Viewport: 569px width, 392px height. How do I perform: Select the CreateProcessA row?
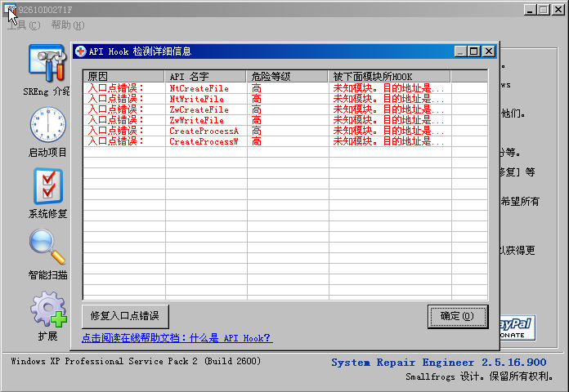285,131
